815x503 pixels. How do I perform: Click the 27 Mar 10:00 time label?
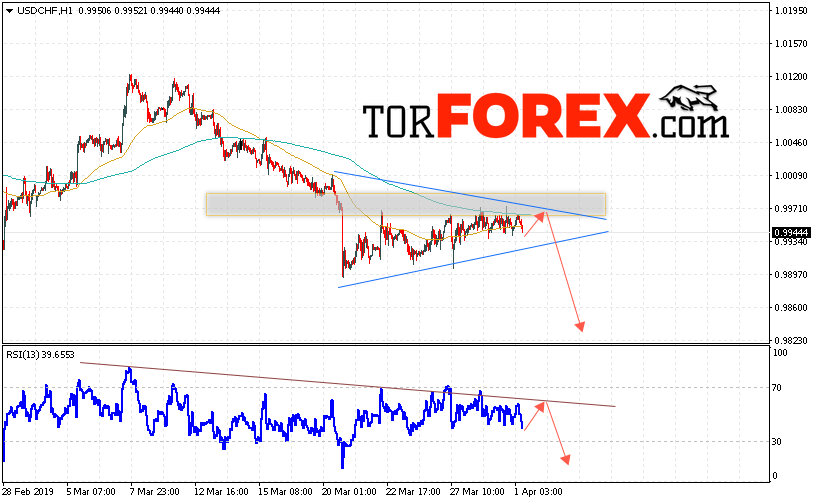[478, 492]
